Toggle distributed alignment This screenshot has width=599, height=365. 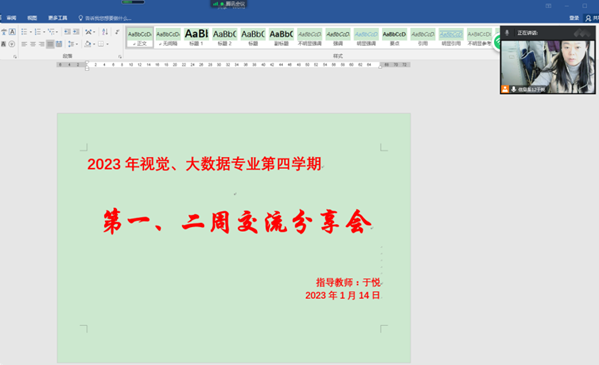[x=59, y=44]
